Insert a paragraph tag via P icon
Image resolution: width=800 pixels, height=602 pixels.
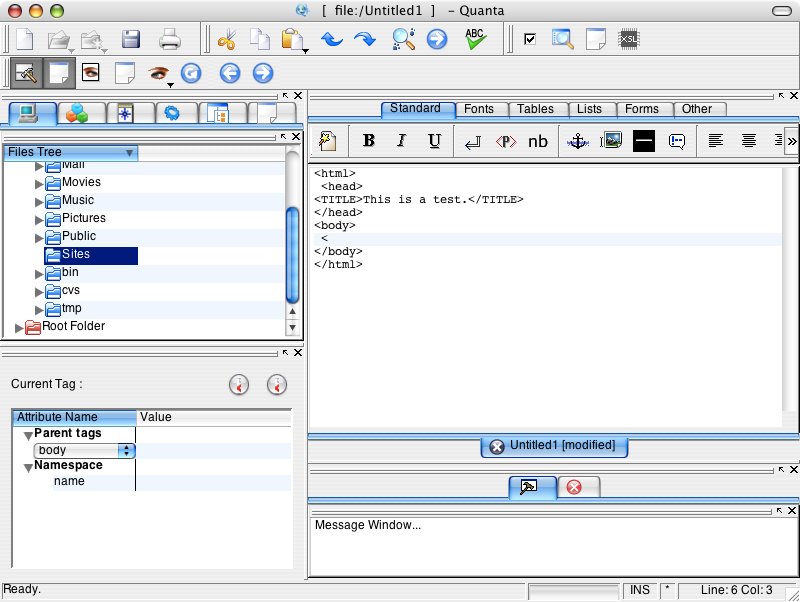506,141
